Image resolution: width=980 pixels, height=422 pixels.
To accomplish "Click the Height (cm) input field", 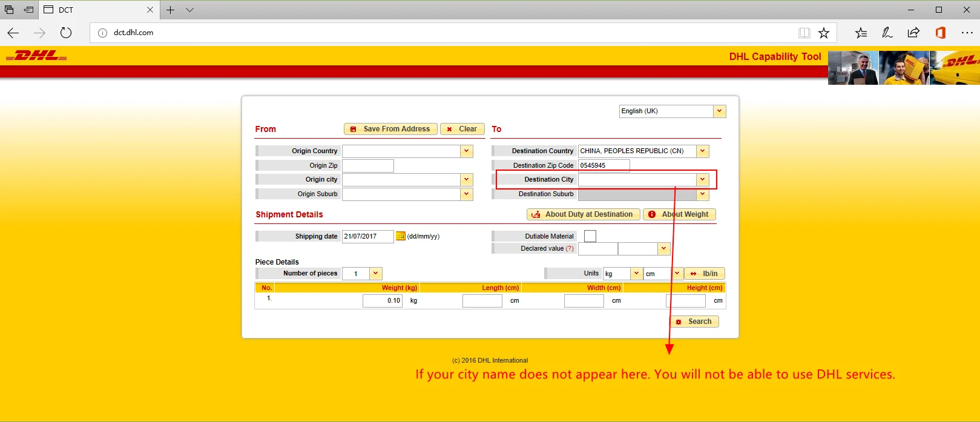I will click(x=686, y=301).
